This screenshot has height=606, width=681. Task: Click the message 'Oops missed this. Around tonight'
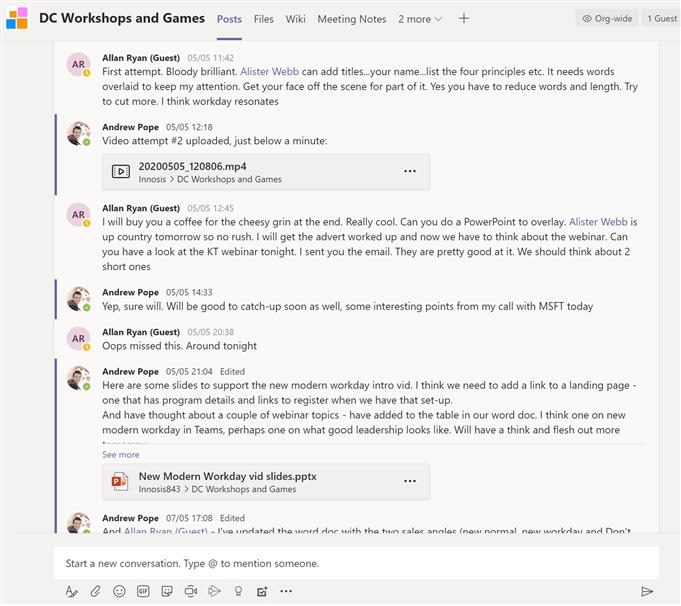tap(179, 346)
